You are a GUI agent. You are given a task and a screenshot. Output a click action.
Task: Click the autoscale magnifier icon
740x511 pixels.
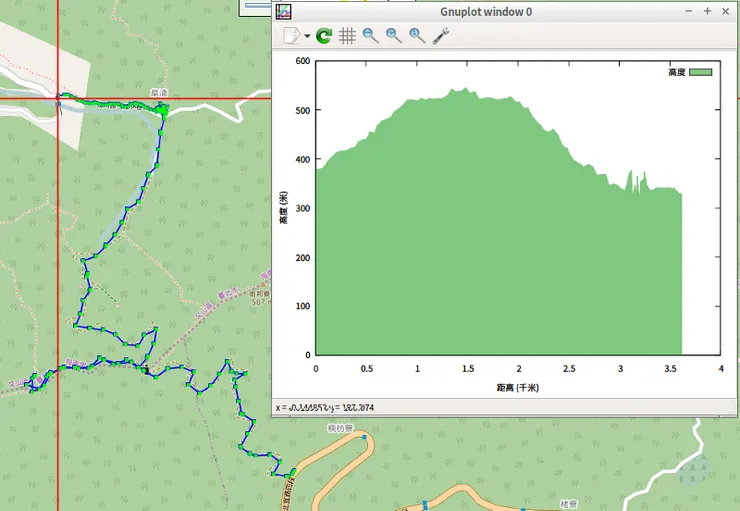point(417,36)
